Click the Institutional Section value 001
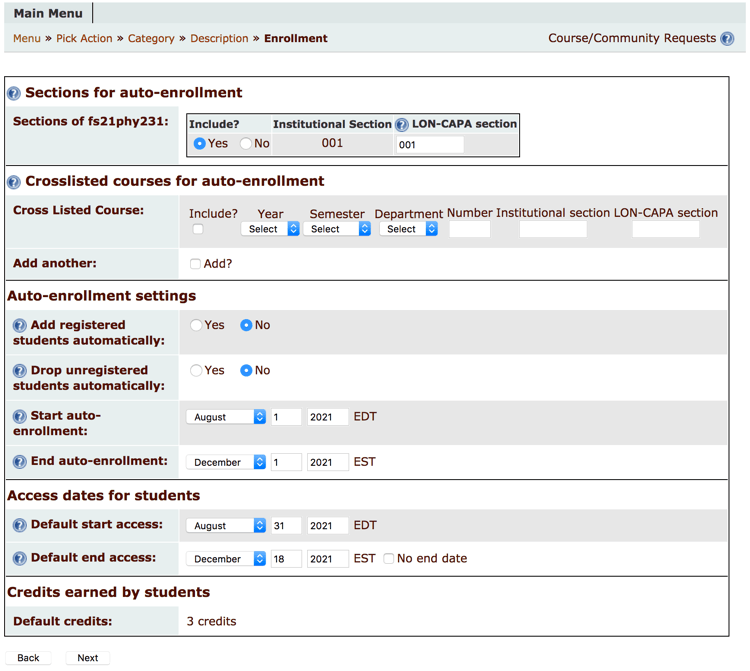The image size is (750, 671). pyautogui.click(x=332, y=143)
